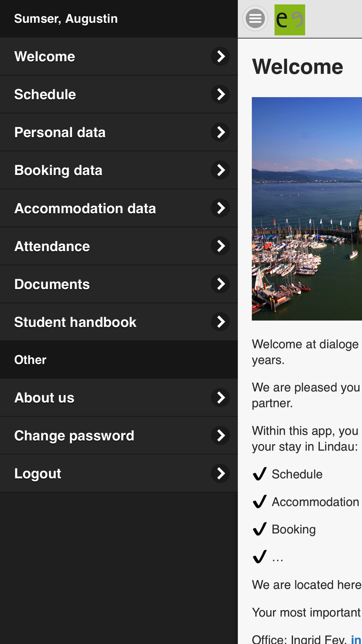Select Change password from the menu
This screenshot has width=362, height=644.
tap(119, 436)
